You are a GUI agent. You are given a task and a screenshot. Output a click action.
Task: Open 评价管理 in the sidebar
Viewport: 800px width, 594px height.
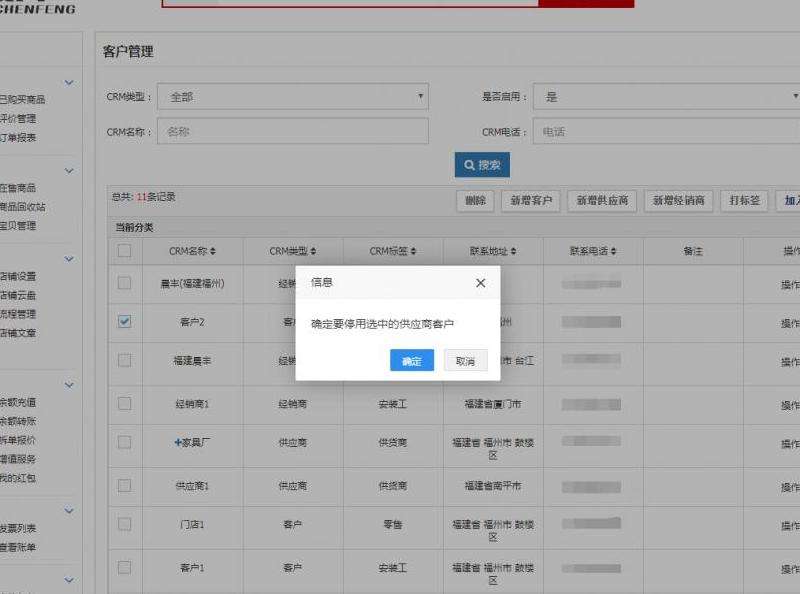(18, 118)
